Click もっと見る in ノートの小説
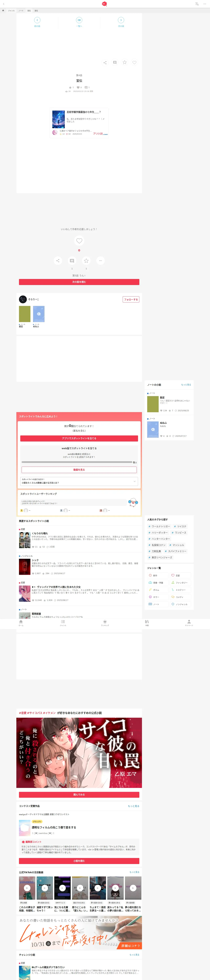The image size is (210, 980). pos(186,385)
